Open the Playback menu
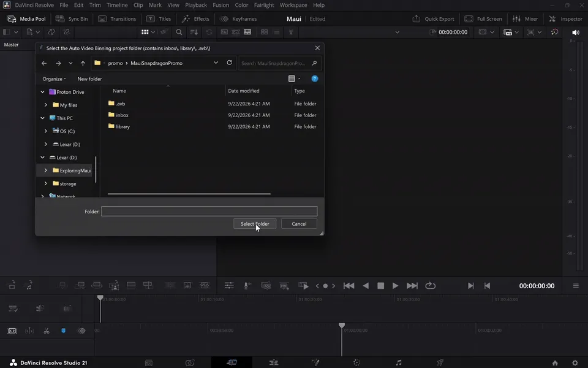The image size is (588, 368). click(x=196, y=5)
